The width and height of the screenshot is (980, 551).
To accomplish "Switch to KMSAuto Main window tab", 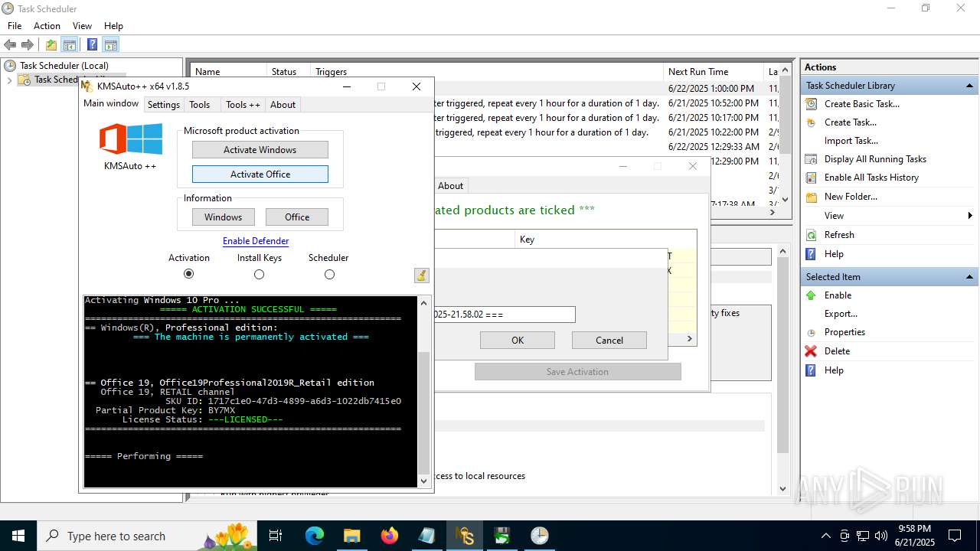I will pos(111,103).
